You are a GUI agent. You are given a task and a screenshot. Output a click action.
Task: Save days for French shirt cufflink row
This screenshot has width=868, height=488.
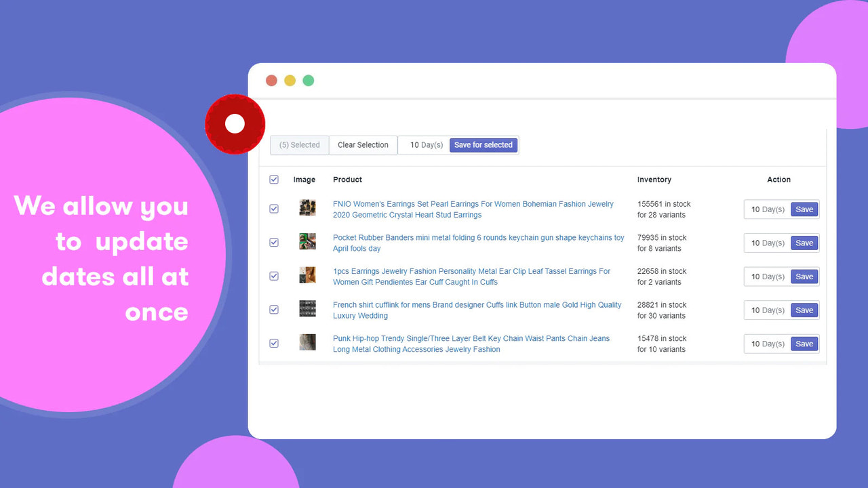click(804, 310)
